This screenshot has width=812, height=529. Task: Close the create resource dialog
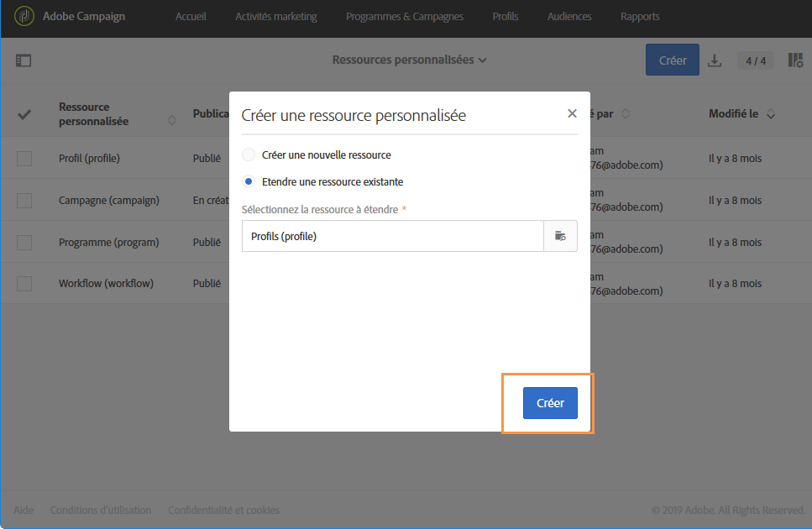(x=572, y=113)
